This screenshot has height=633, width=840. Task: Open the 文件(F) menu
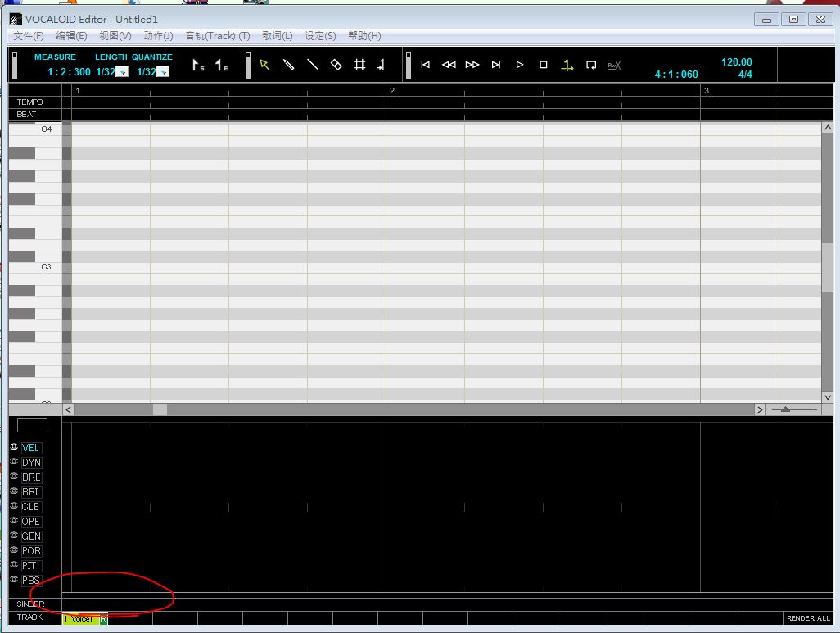click(x=29, y=36)
